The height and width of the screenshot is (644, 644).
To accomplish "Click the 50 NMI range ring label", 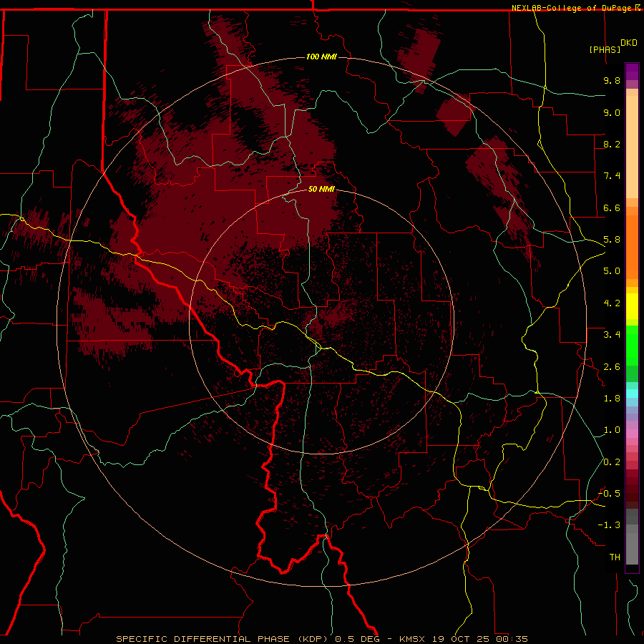I will coord(321,189).
